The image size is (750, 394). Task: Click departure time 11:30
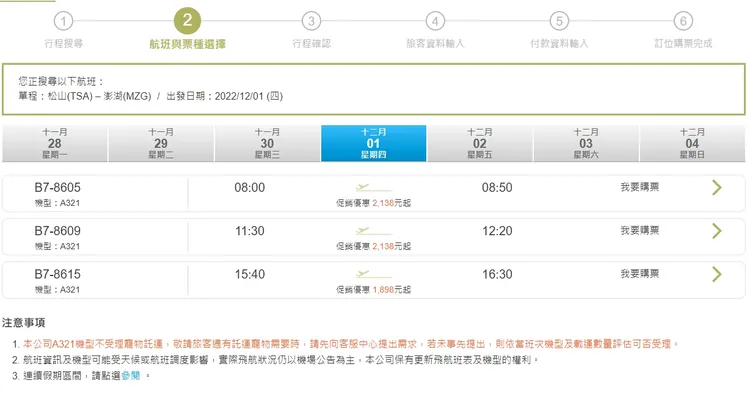[250, 231]
